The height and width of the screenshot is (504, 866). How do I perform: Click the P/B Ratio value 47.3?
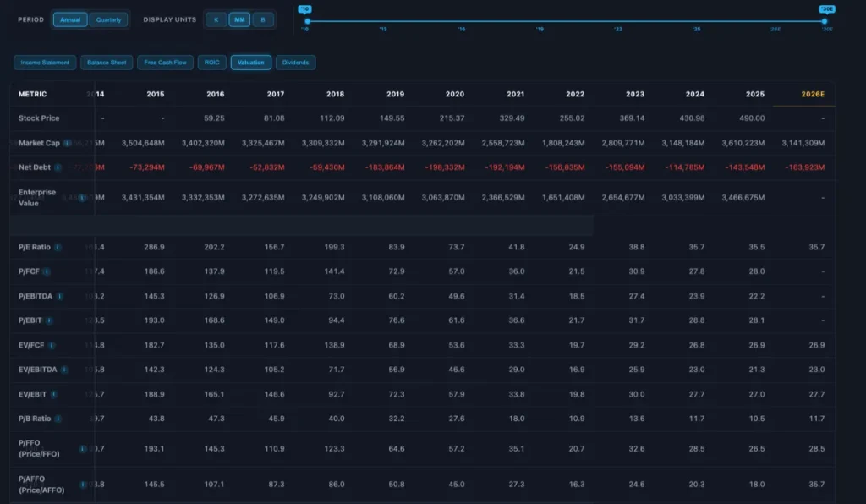click(x=216, y=419)
